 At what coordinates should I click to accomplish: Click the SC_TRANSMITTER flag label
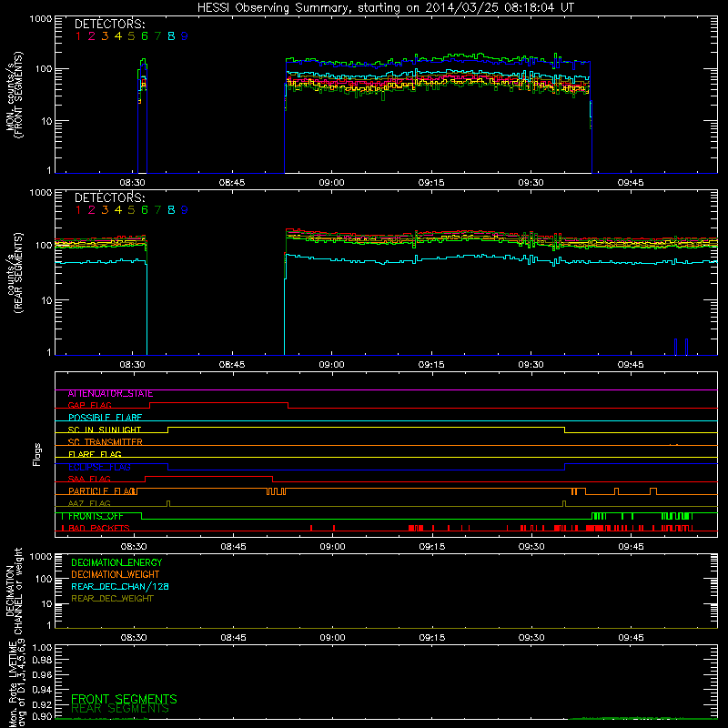(106, 442)
